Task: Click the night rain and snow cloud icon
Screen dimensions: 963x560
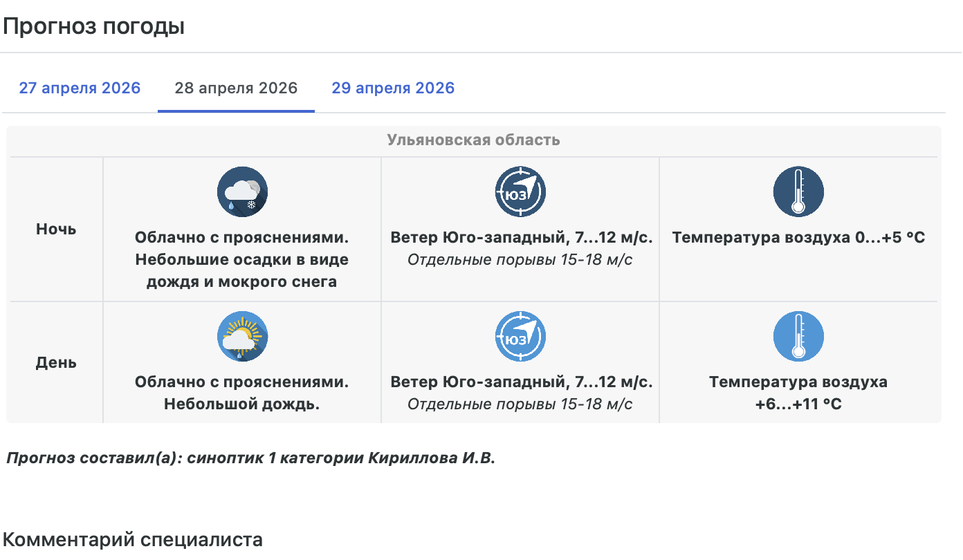Action: (x=242, y=192)
